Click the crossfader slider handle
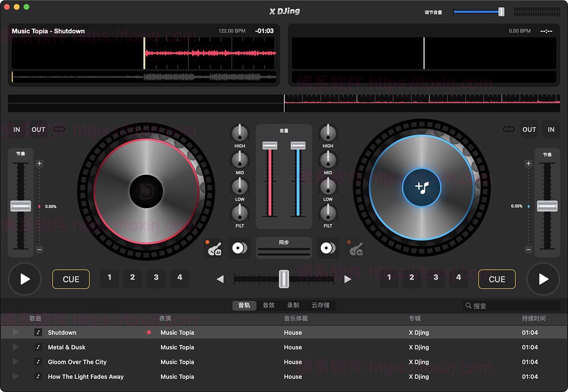Viewport: 568px width, 392px height. 284,280
